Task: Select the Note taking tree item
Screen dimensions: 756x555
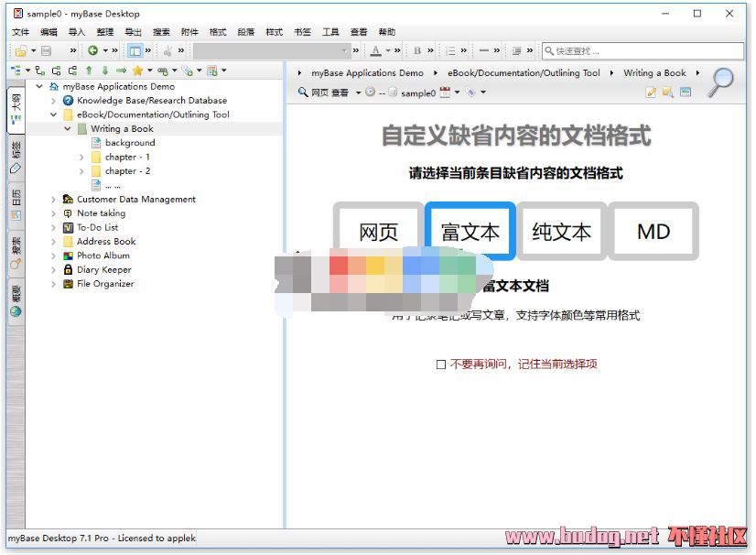Action: click(x=101, y=213)
